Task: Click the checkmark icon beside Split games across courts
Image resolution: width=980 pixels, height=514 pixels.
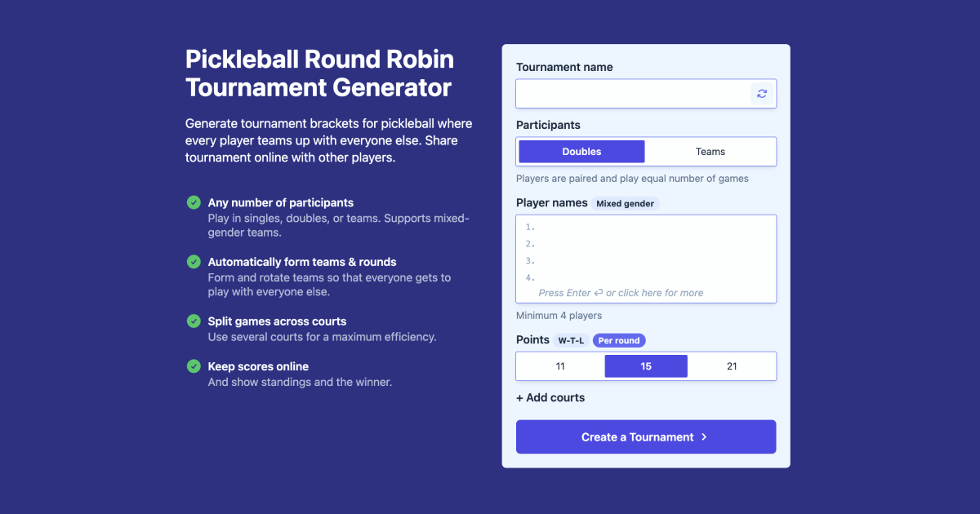Action: tap(194, 320)
